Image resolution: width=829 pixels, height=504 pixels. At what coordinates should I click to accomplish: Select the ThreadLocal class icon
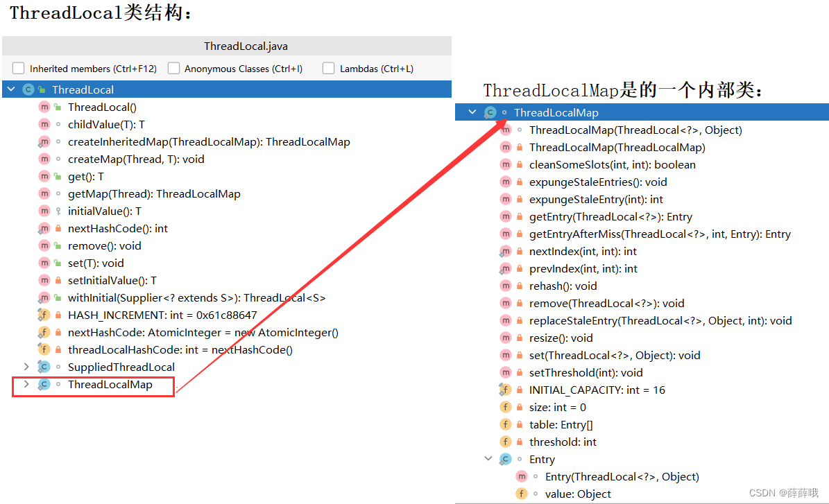28,89
